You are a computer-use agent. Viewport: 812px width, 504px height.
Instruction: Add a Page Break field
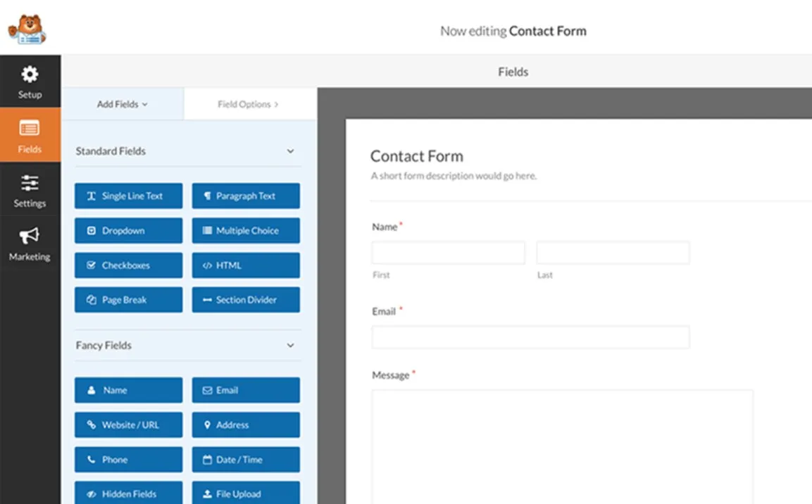[x=128, y=300]
